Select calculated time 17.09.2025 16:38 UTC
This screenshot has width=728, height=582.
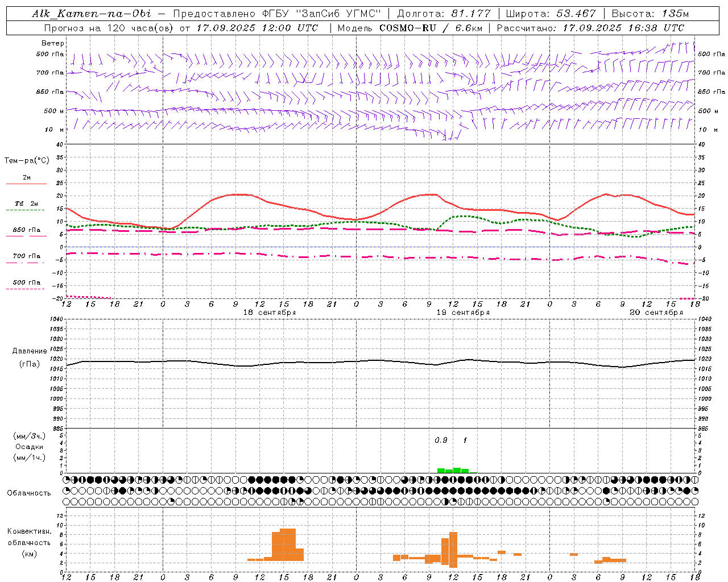pos(623,28)
